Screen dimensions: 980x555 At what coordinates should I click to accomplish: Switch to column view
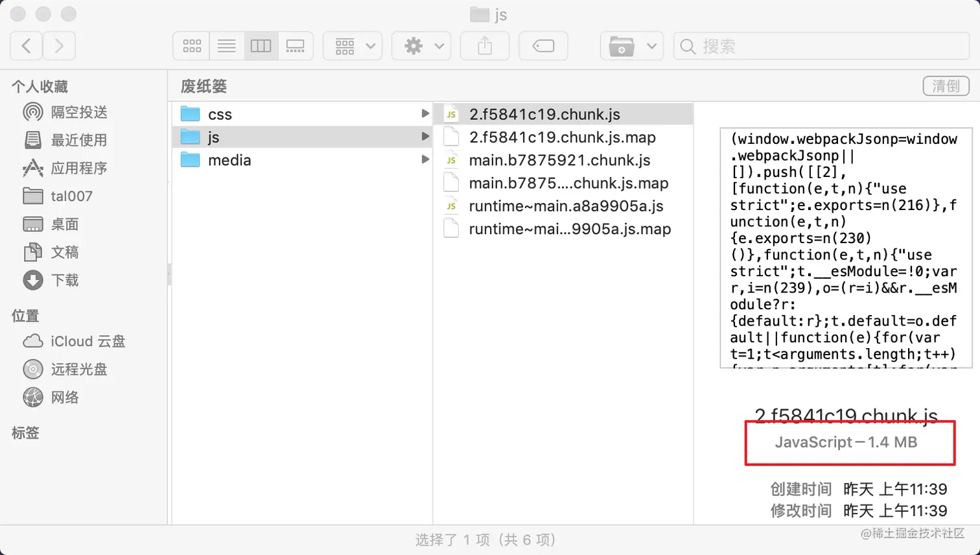(x=261, y=46)
